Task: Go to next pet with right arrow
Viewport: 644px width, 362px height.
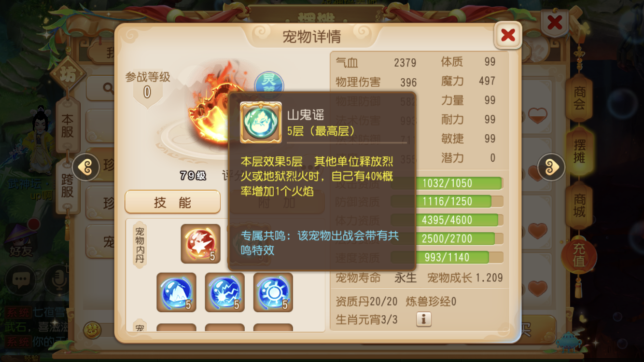Action: tap(551, 167)
